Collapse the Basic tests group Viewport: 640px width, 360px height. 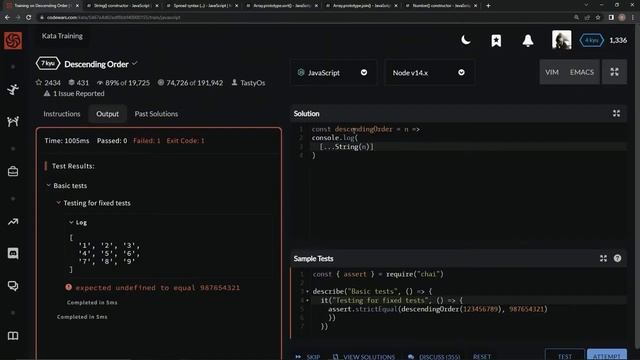coord(49,185)
